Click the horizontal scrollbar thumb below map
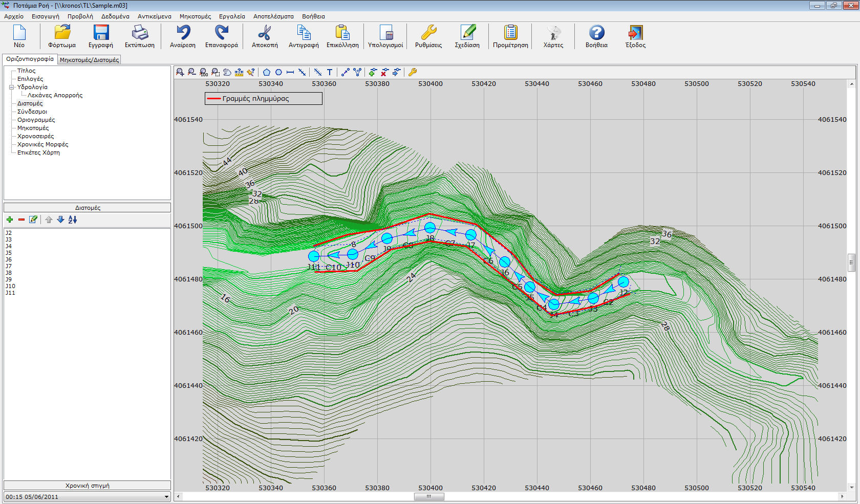The width and height of the screenshot is (860, 504). click(x=429, y=496)
